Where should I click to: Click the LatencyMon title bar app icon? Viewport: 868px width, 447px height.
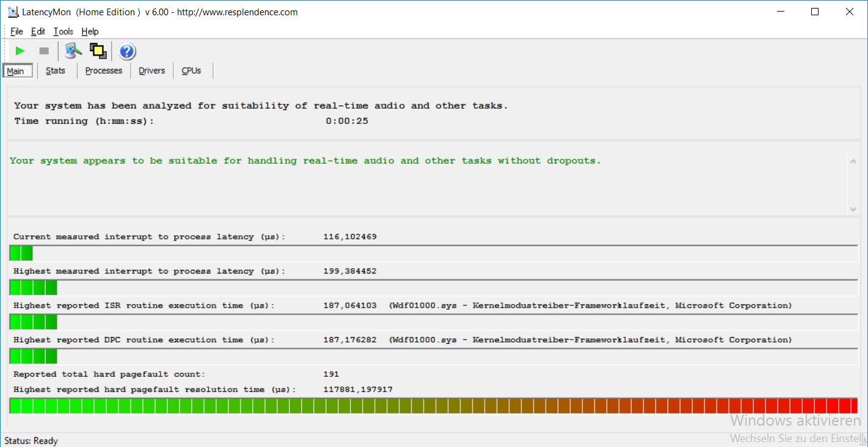point(13,12)
